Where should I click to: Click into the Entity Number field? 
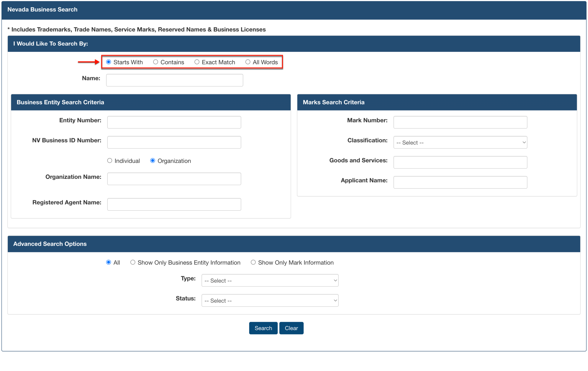pyautogui.click(x=174, y=122)
